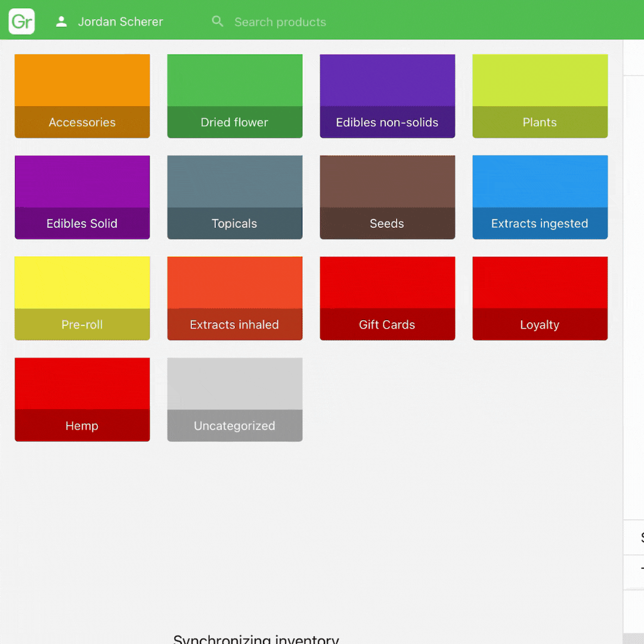This screenshot has height=644, width=644.
Task: Open Extracts inhaled category
Action: [x=235, y=298]
